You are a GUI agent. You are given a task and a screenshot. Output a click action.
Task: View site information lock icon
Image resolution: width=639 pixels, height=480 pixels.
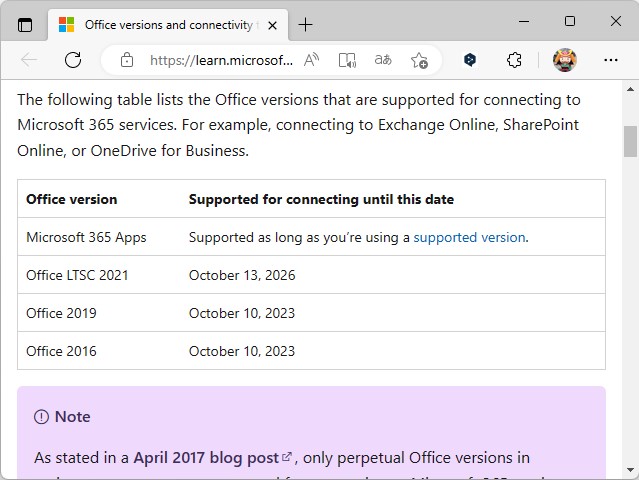(126, 60)
